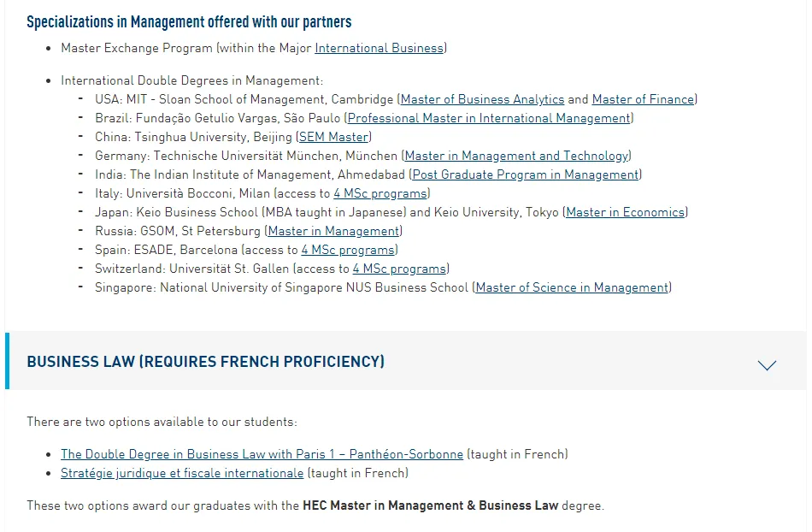Collapse the Business Law section chevron
This screenshot has width=812, height=532.
tap(767, 365)
